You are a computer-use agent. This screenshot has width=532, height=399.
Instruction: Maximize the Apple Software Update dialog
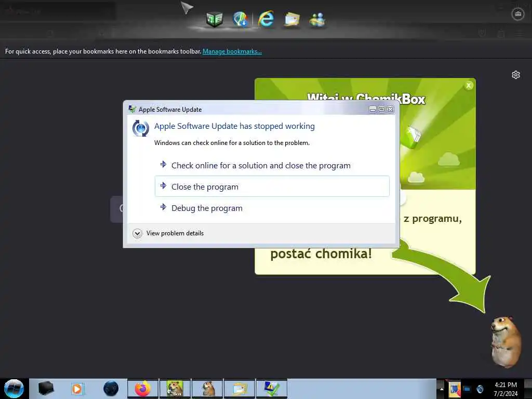(x=381, y=109)
